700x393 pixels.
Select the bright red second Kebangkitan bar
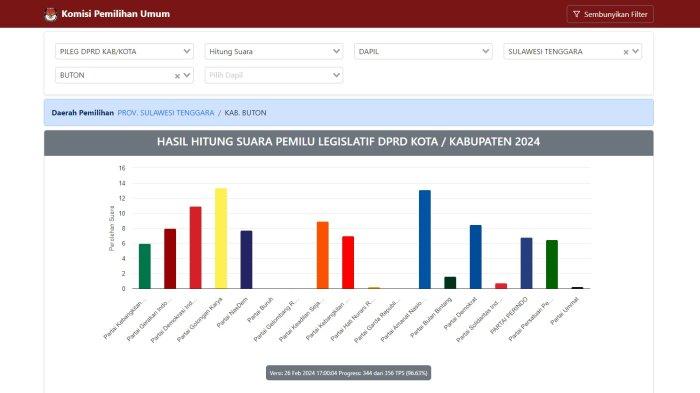(348, 263)
